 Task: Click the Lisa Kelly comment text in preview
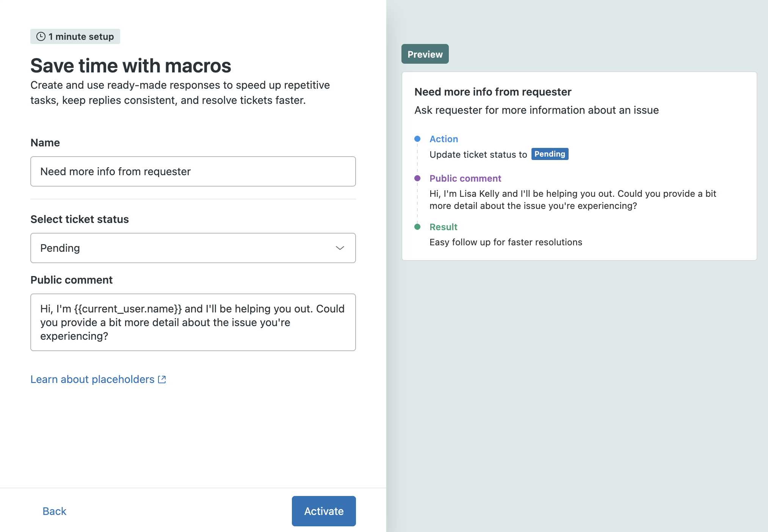(572, 199)
